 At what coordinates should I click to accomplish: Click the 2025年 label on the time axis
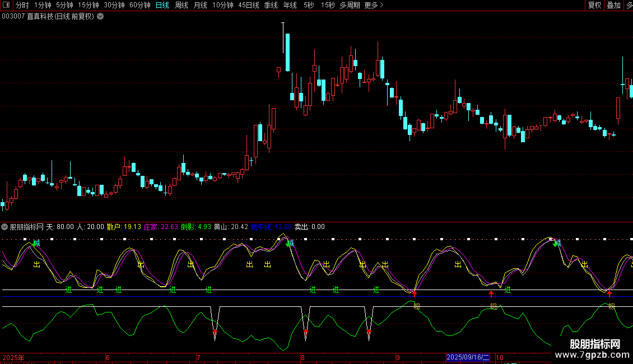(13, 357)
